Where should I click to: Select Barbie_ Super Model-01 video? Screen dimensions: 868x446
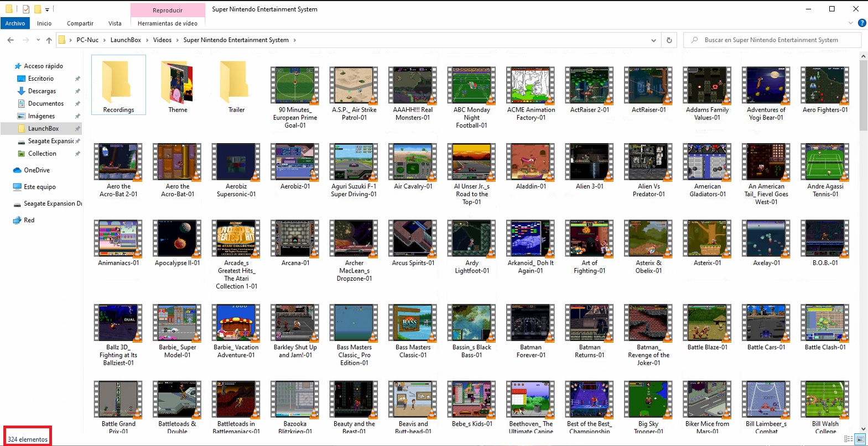[x=178, y=330]
